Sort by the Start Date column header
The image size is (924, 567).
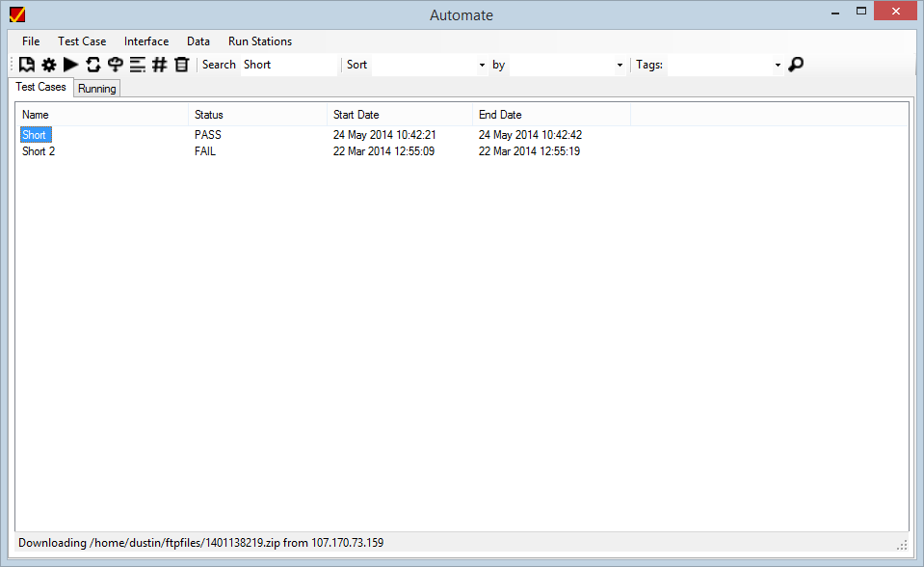click(400, 115)
